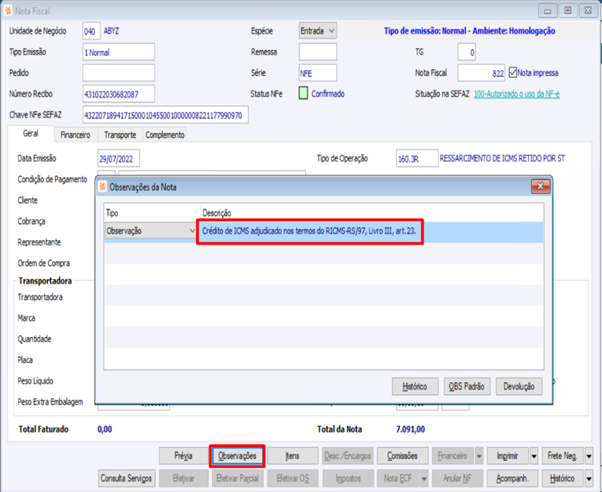The width and height of the screenshot is (602, 492).
Task: Click the Tipo column header
Action: coord(112,213)
